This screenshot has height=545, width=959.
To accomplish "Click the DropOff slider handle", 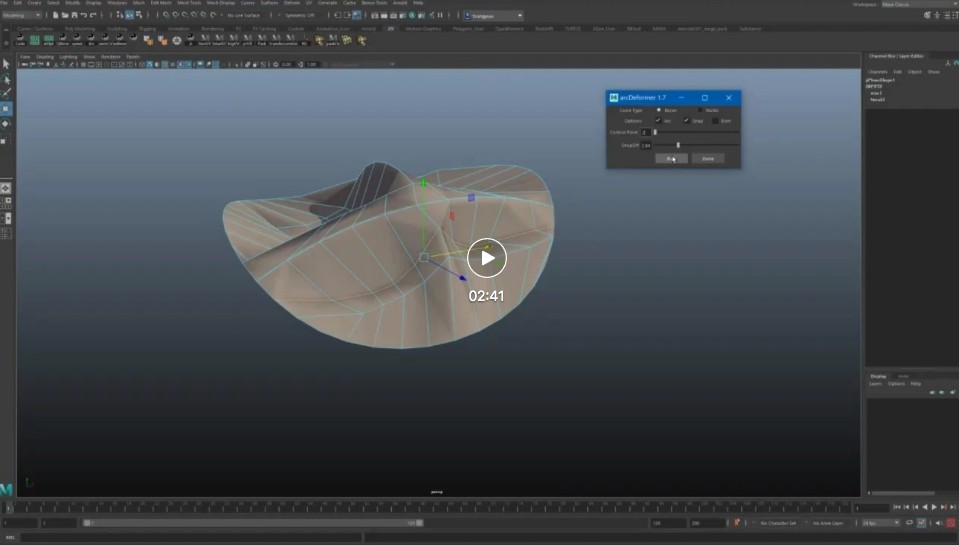I will pyautogui.click(x=678, y=145).
